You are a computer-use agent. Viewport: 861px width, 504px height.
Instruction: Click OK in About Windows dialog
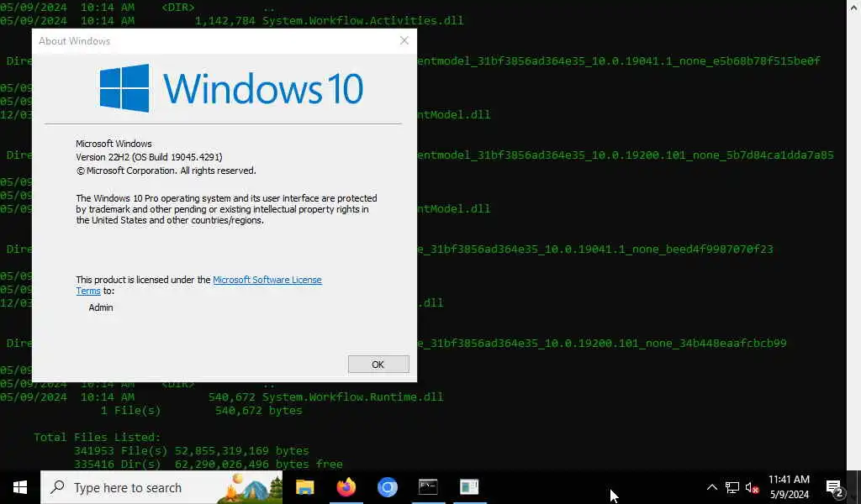[378, 365]
